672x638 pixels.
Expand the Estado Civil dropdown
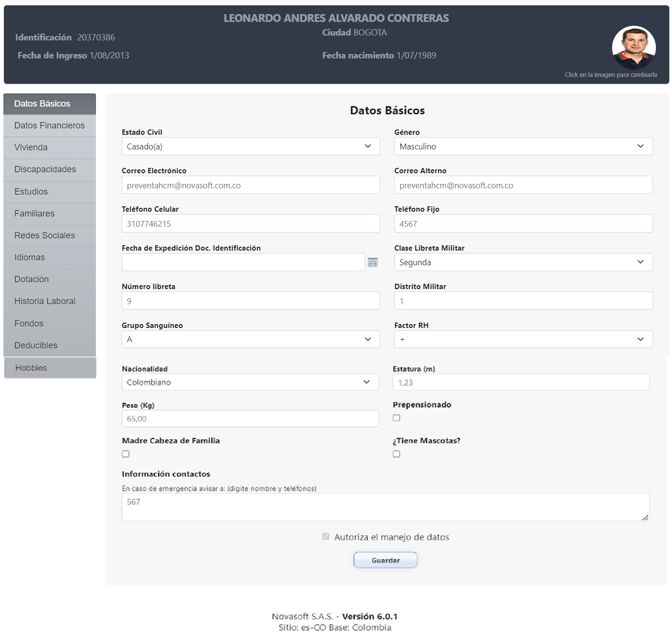tap(250, 146)
